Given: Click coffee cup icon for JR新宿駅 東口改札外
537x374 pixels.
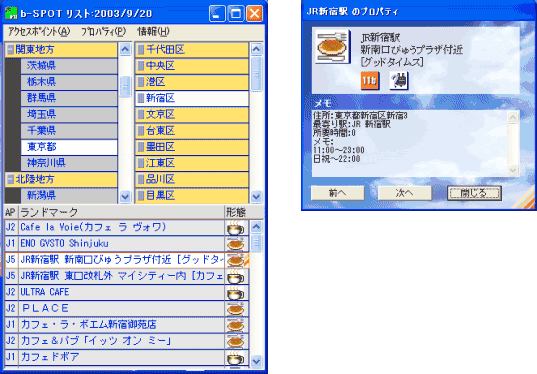Looking at the screenshot, I should point(236,276).
